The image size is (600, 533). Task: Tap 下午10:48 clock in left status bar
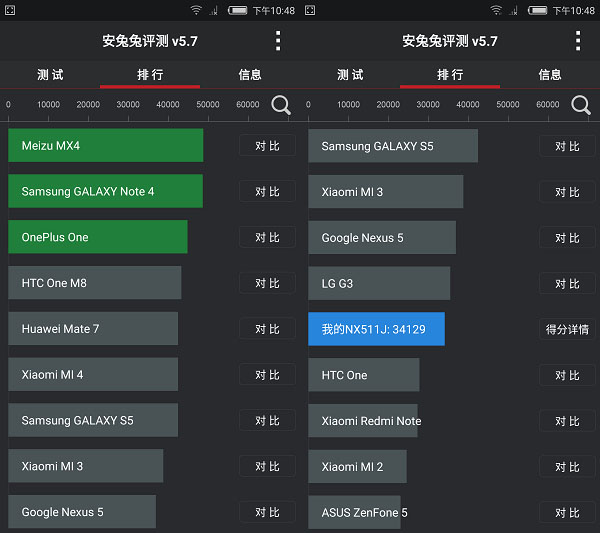click(x=274, y=11)
